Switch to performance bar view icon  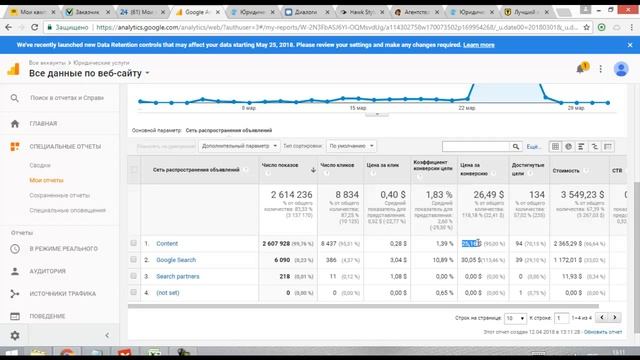[x=581, y=147]
